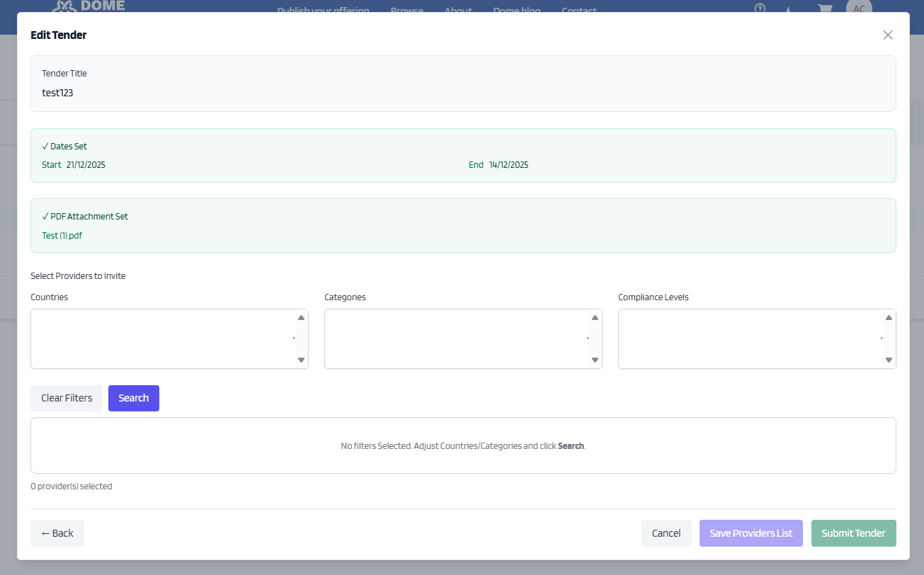Save Providers List
This screenshot has height=575, width=924.
coord(751,533)
